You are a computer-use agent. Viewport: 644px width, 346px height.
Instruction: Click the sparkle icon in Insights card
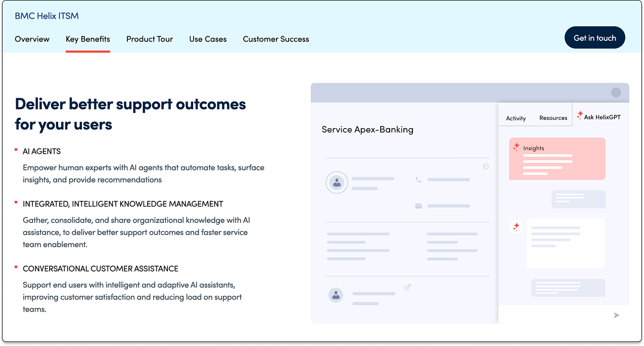516,147
